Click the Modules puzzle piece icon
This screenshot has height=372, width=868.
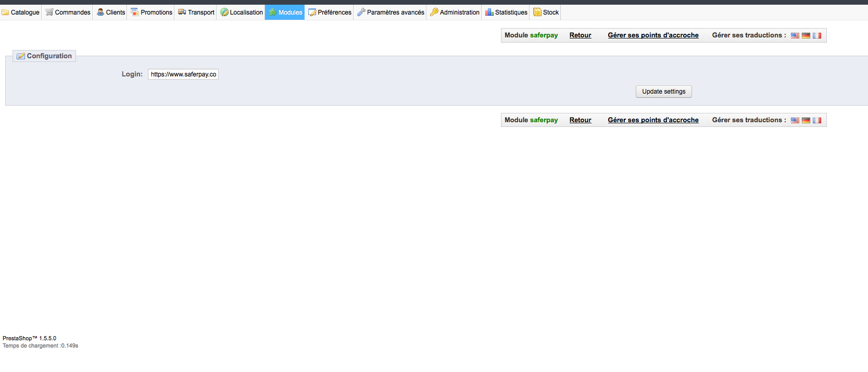[273, 12]
